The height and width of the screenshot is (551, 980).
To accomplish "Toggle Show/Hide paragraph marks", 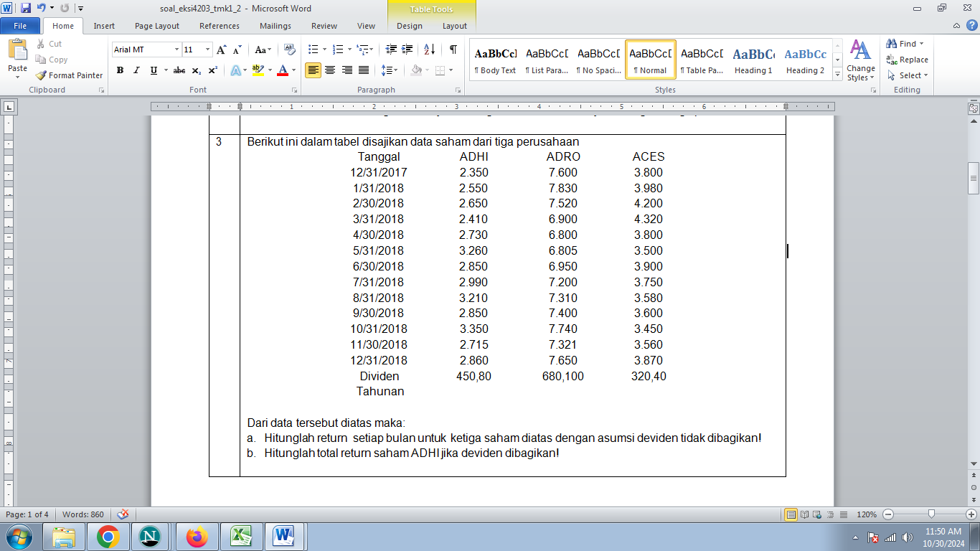I will point(453,50).
